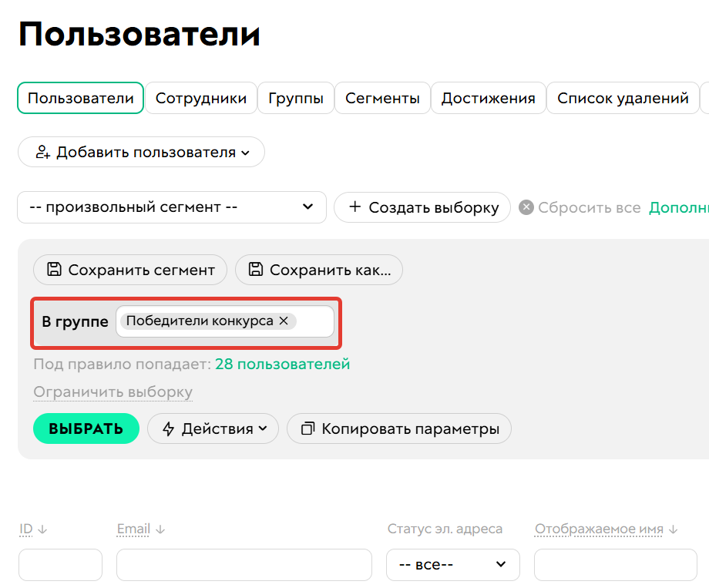709x588 pixels.
Task: Switch to the Сотрудники tab
Action: 201,98
